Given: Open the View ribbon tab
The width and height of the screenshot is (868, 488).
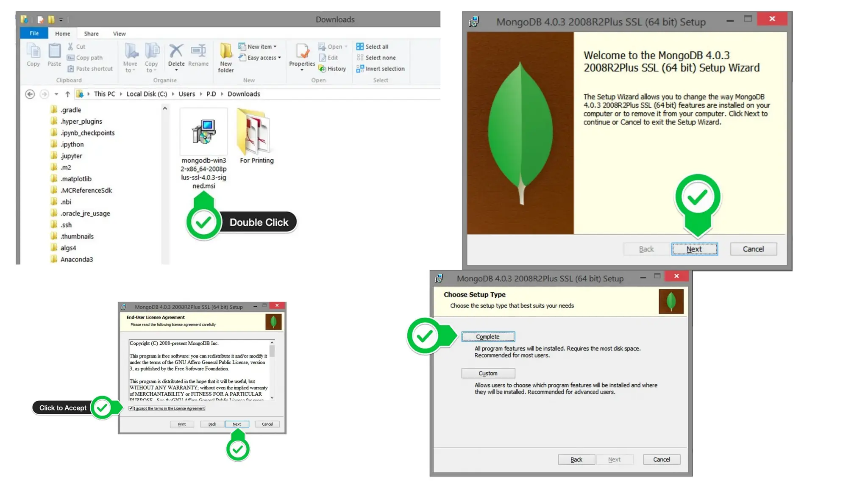Looking at the screenshot, I should [x=119, y=33].
